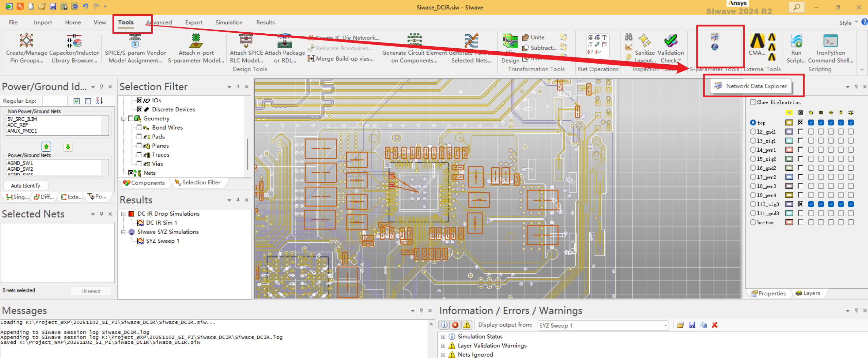The image size is (868, 358).
Task: Open Capacitor/Inductor Library Browser
Action: [x=74, y=48]
